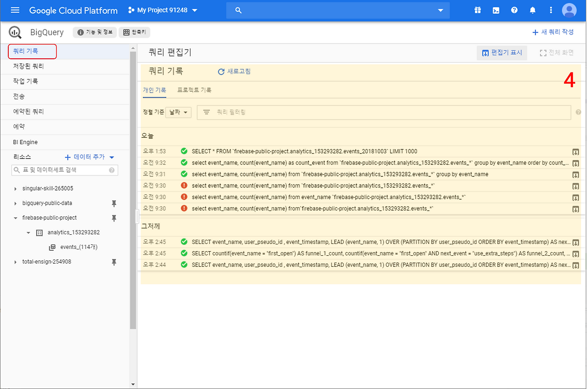Click the top search input bar
The image size is (588, 389).
(x=338, y=10)
